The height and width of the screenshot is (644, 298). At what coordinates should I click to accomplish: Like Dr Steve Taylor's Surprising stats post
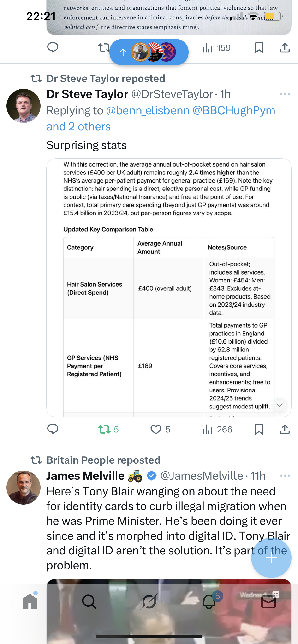156,429
